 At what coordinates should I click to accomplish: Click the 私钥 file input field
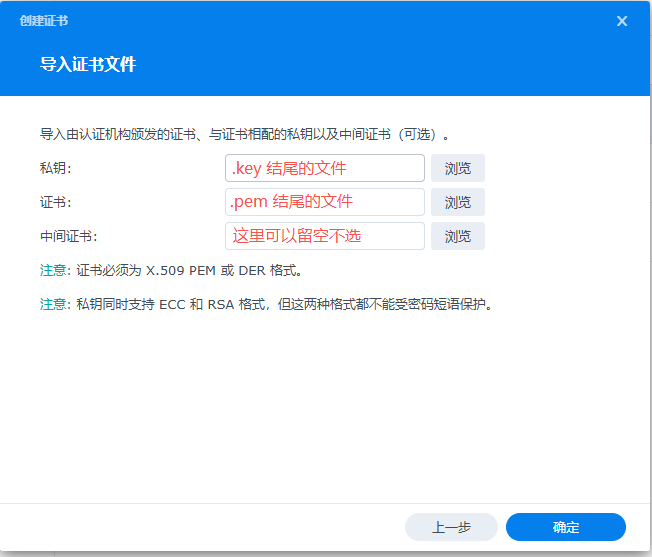coord(325,168)
